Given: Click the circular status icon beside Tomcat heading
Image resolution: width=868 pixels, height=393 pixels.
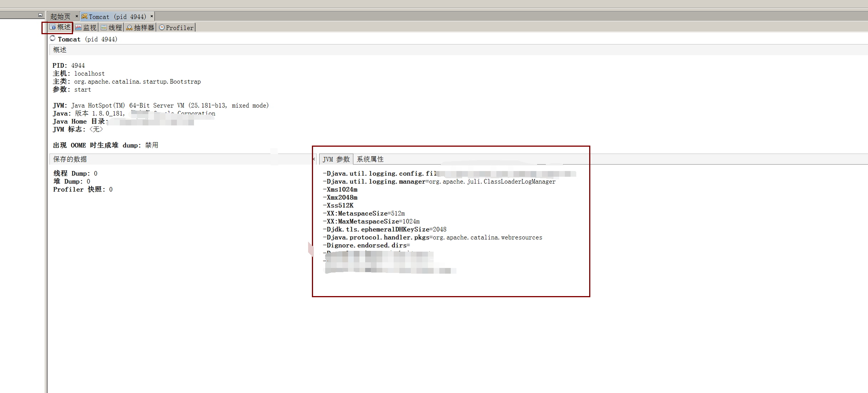Looking at the screenshot, I should coord(53,39).
